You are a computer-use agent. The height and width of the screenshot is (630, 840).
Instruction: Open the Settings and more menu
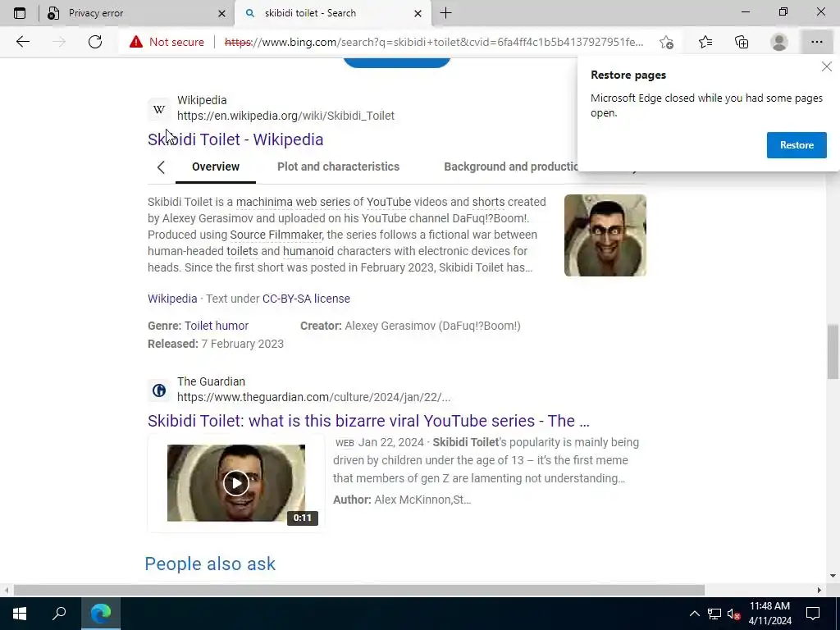[x=816, y=42]
